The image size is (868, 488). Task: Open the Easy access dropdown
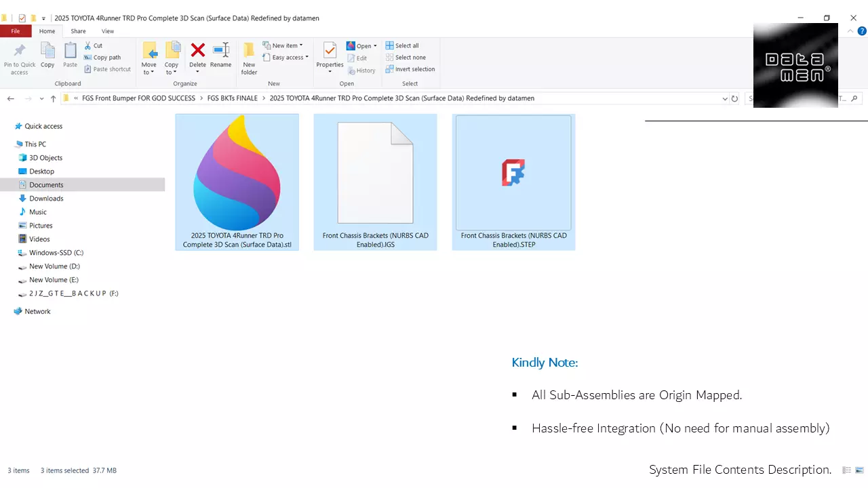point(285,58)
